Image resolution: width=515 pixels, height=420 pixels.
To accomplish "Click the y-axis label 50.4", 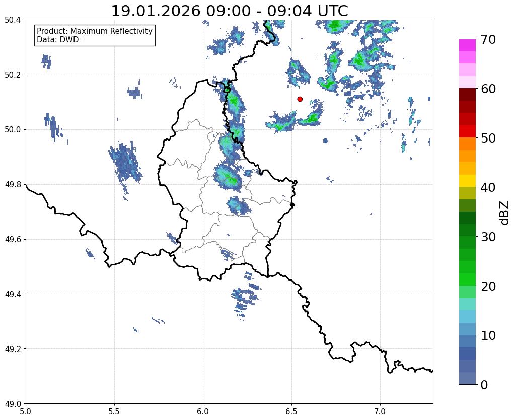I will click(13, 20).
